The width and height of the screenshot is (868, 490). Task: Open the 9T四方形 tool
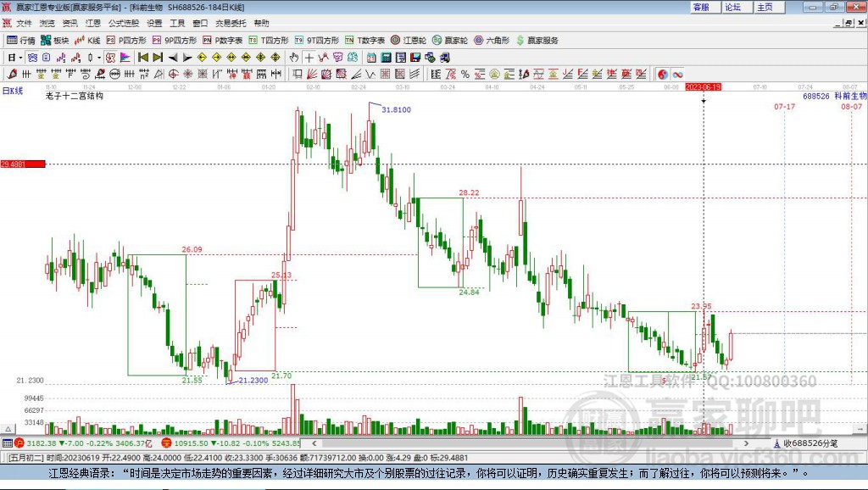(317, 41)
